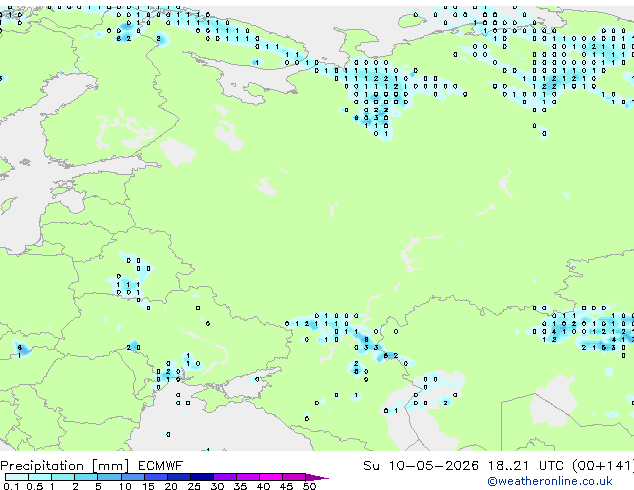Open the weatheronline.co.uk copyright link

coord(550,481)
